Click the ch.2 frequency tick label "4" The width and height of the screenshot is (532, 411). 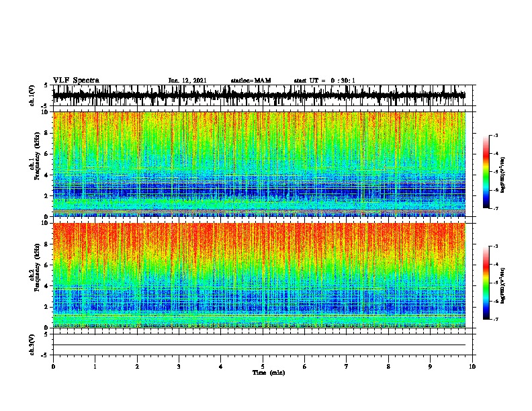(46, 286)
